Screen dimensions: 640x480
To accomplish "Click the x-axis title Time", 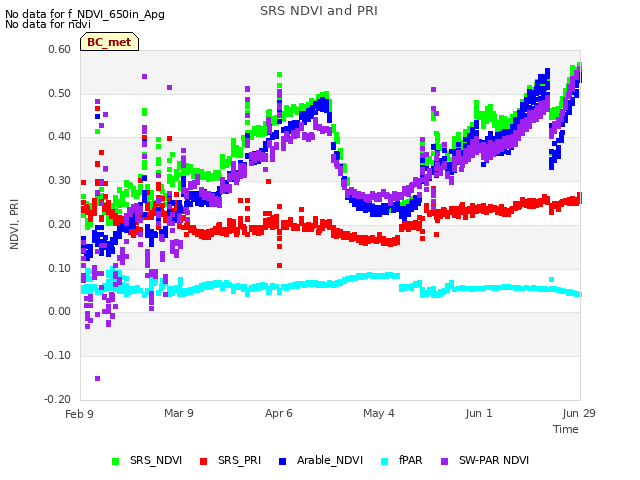I will [566, 429].
